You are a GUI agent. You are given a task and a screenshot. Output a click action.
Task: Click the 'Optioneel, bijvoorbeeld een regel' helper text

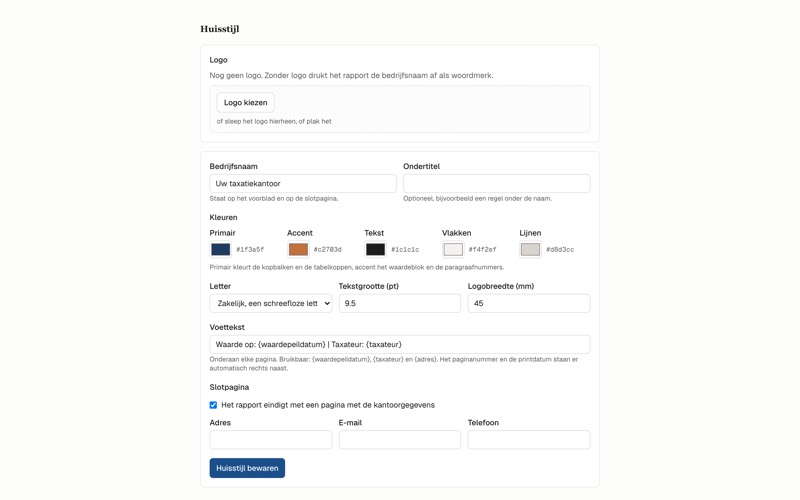coord(478,198)
